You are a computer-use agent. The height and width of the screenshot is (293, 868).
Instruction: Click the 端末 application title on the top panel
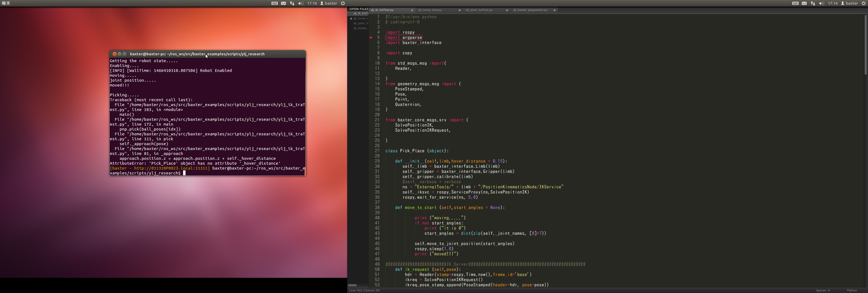(x=6, y=3)
